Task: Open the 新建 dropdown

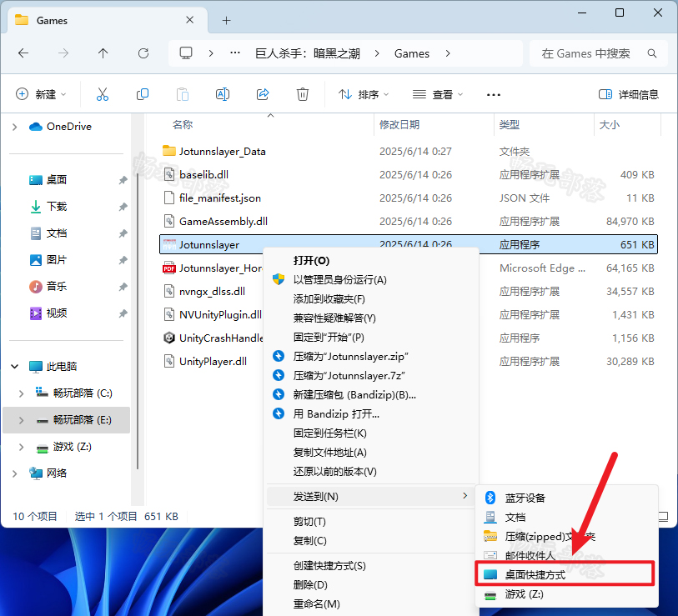Action: 41,94
